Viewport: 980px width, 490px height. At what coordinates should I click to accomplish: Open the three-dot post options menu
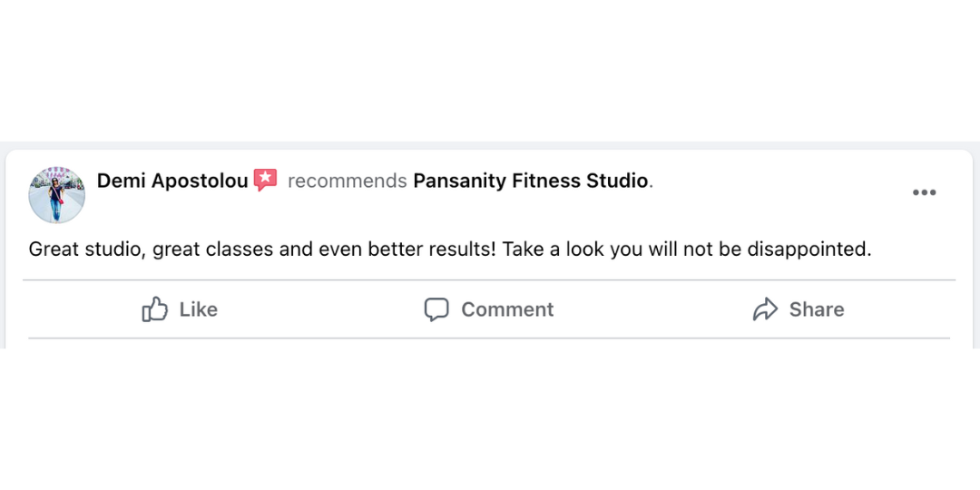pos(924,192)
